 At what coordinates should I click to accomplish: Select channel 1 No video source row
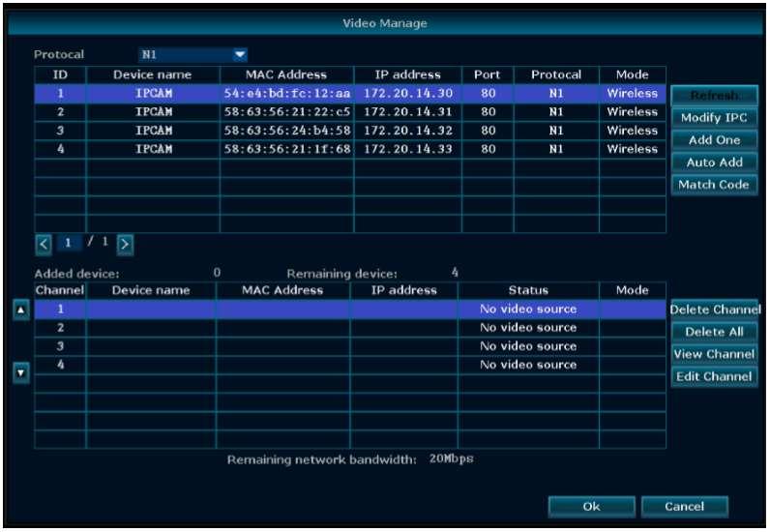click(350, 309)
